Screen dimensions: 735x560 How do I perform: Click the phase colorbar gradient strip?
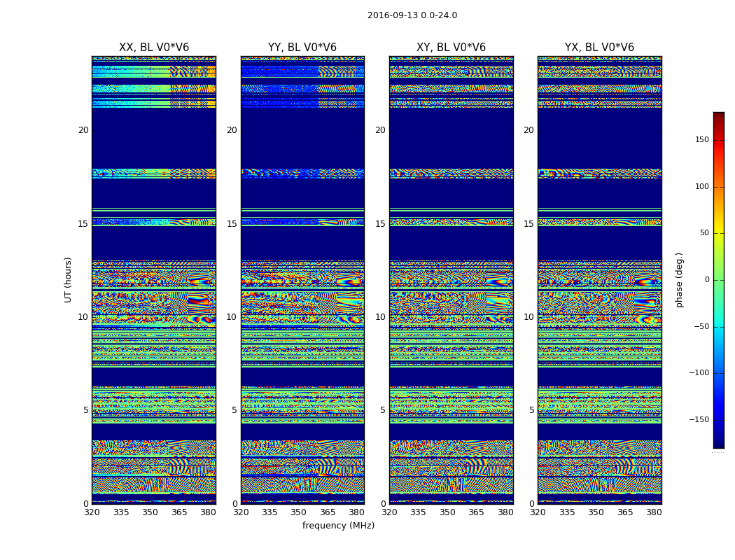(719, 280)
